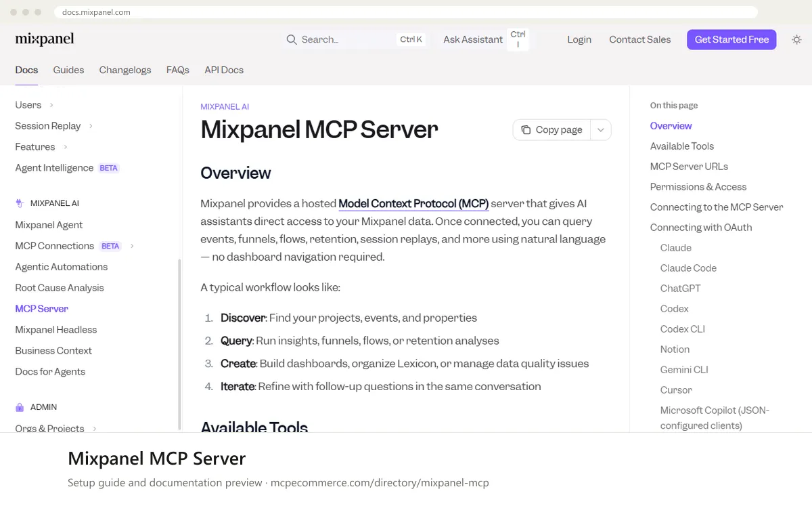Jump to Claude Code in outline
The image size is (812, 508).
(688, 268)
